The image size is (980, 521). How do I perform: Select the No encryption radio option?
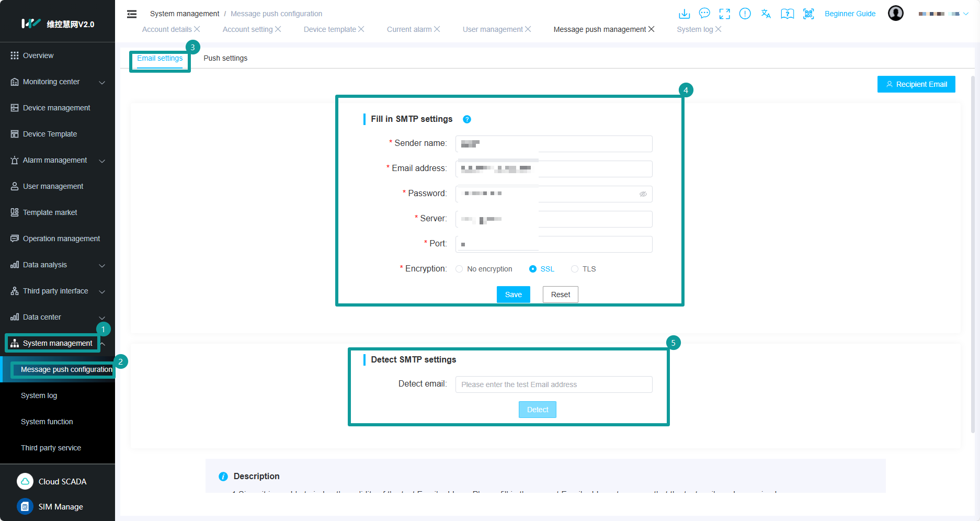[459, 269]
